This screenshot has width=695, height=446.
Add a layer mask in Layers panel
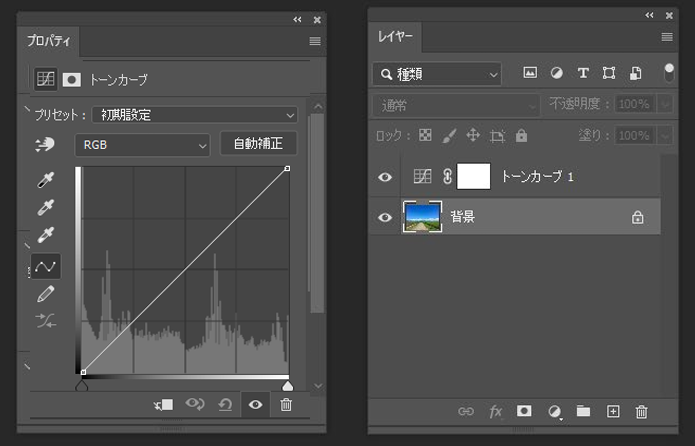(523, 411)
